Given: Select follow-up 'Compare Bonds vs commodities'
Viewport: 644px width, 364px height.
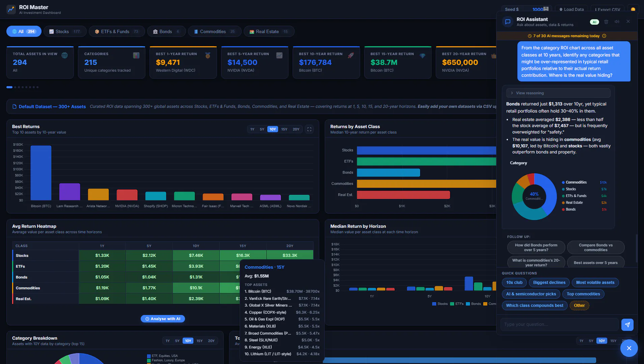Looking at the screenshot, I should tap(596, 247).
